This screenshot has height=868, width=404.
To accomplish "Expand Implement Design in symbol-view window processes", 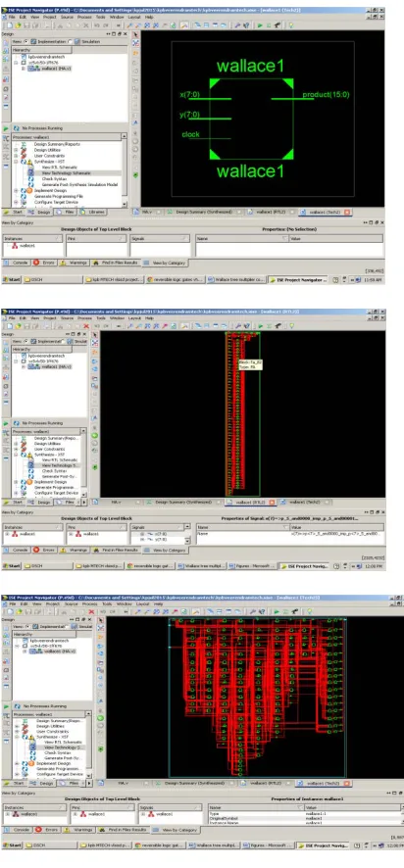I will pyautogui.click(x=16, y=190).
